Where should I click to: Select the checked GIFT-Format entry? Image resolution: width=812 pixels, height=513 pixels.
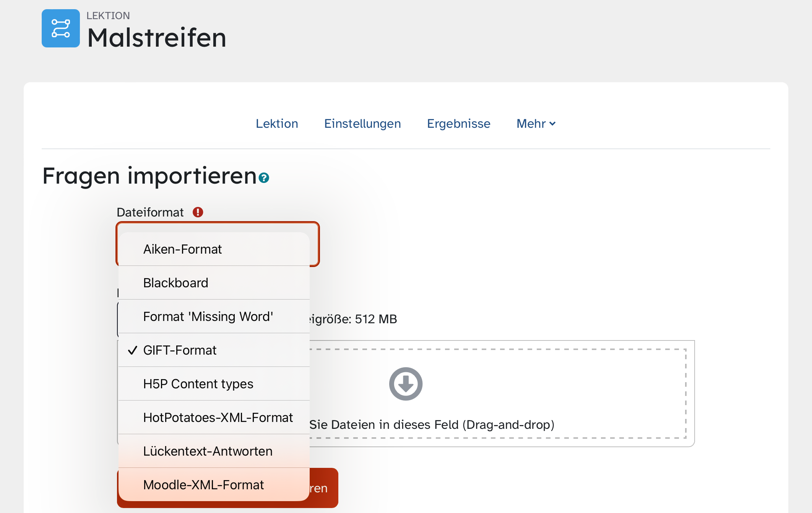tap(180, 350)
